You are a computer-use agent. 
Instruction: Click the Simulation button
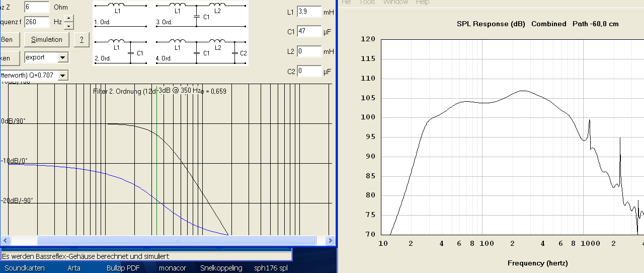point(47,40)
